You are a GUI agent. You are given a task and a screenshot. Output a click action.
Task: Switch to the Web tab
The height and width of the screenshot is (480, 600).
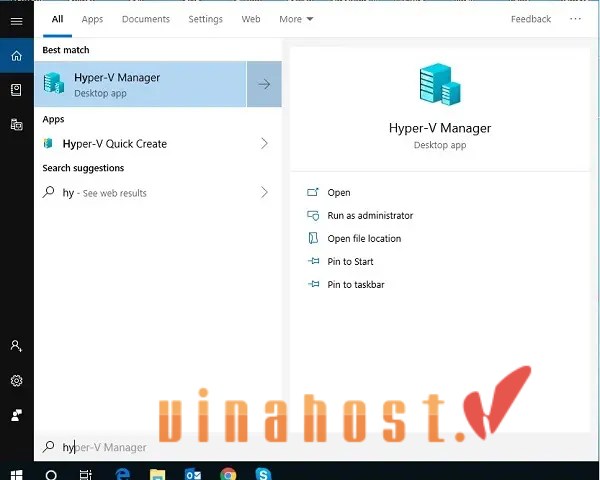251,19
